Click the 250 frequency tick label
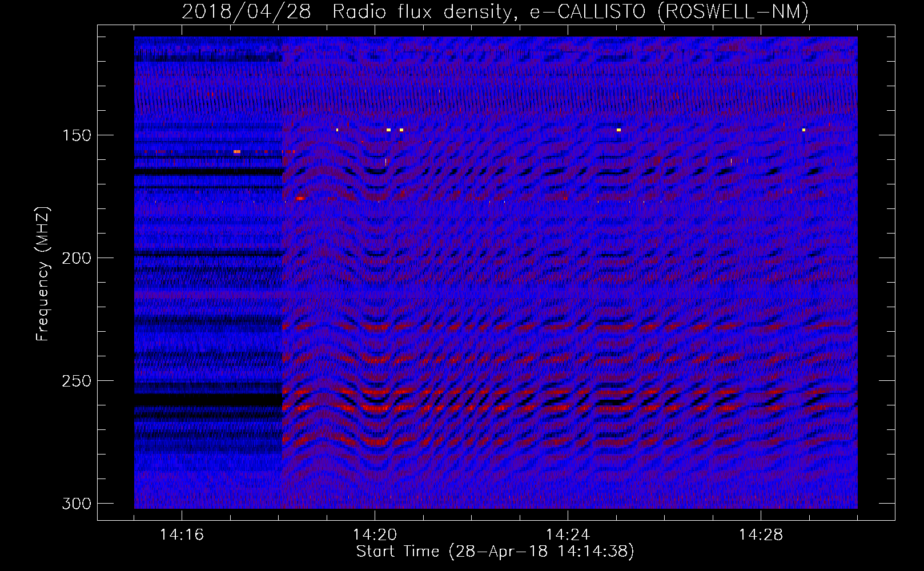 (x=77, y=381)
